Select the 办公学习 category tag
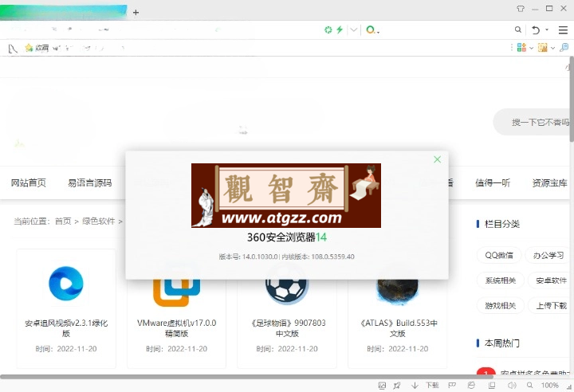This screenshot has width=574, height=392. tap(548, 255)
